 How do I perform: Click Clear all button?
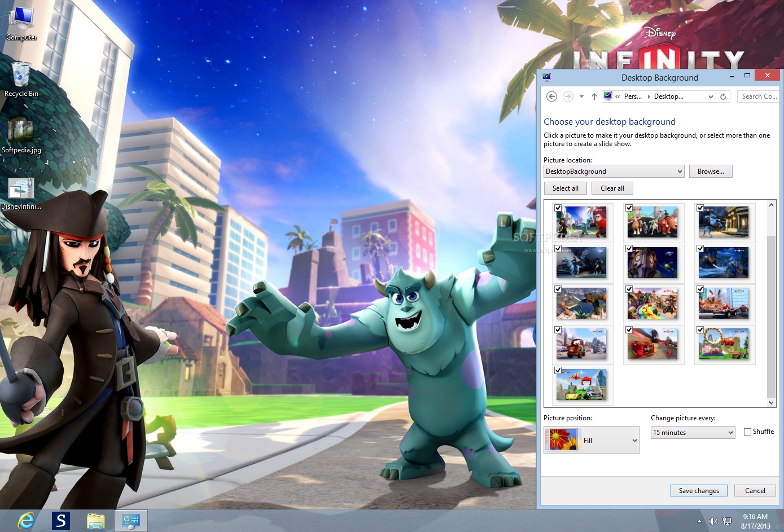point(612,188)
